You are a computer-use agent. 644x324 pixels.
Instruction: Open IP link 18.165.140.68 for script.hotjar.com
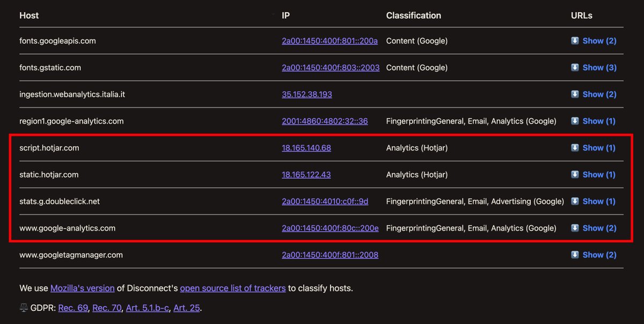[x=306, y=147]
